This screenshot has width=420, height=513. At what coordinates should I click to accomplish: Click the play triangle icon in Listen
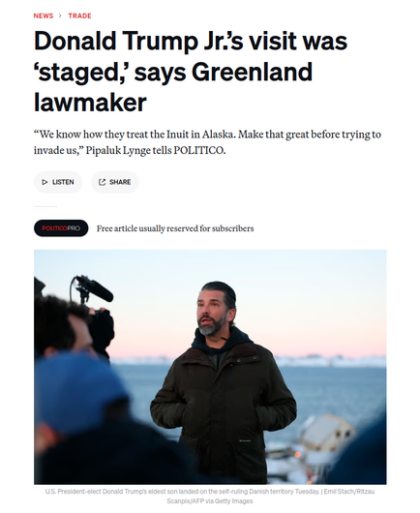click(x=45, y=182)
